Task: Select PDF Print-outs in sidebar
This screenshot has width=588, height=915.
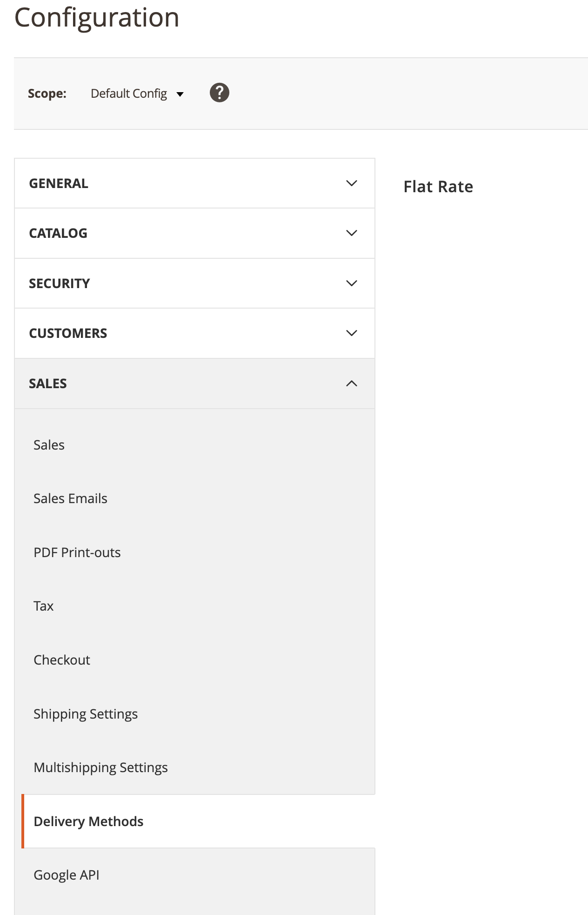Action: [77, 552]
